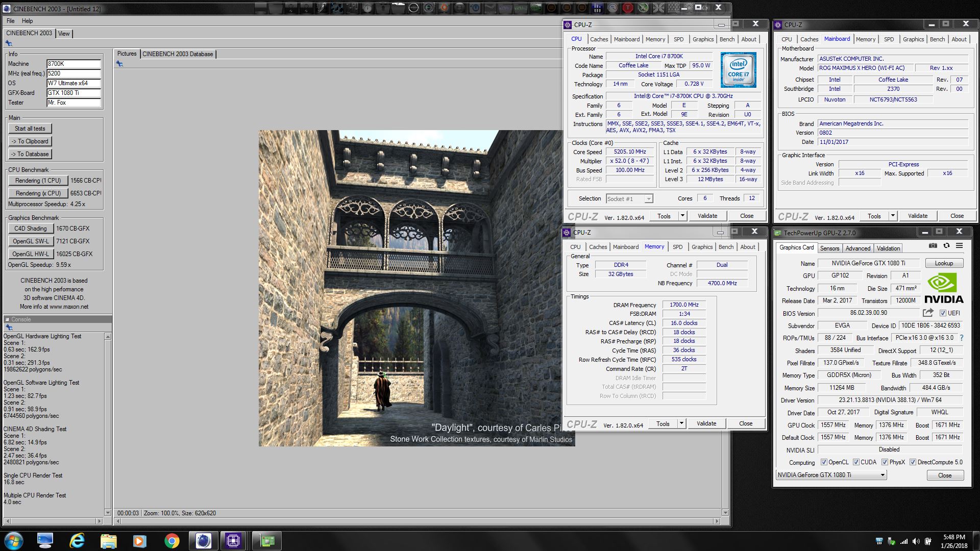Screen dimensions: 980x551
Task: Run the Rendering (x CPU) benchmark
Action: click(38, 193)
